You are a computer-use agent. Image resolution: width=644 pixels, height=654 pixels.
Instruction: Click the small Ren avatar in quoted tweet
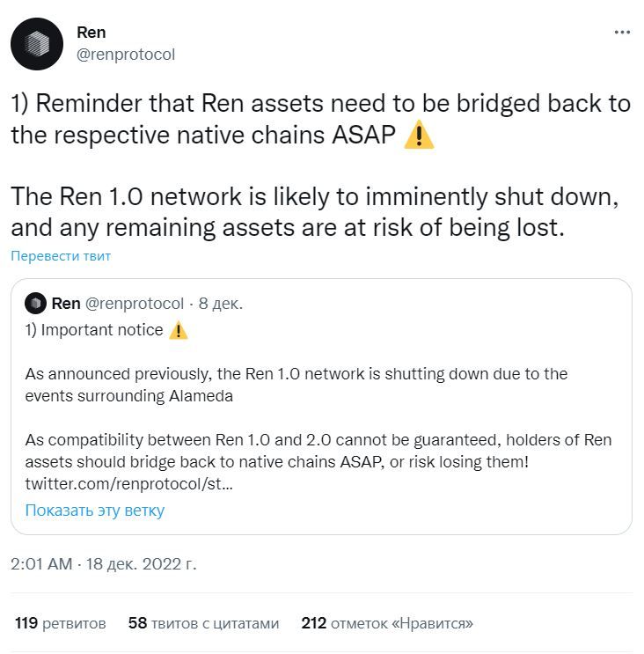[35, 304]
